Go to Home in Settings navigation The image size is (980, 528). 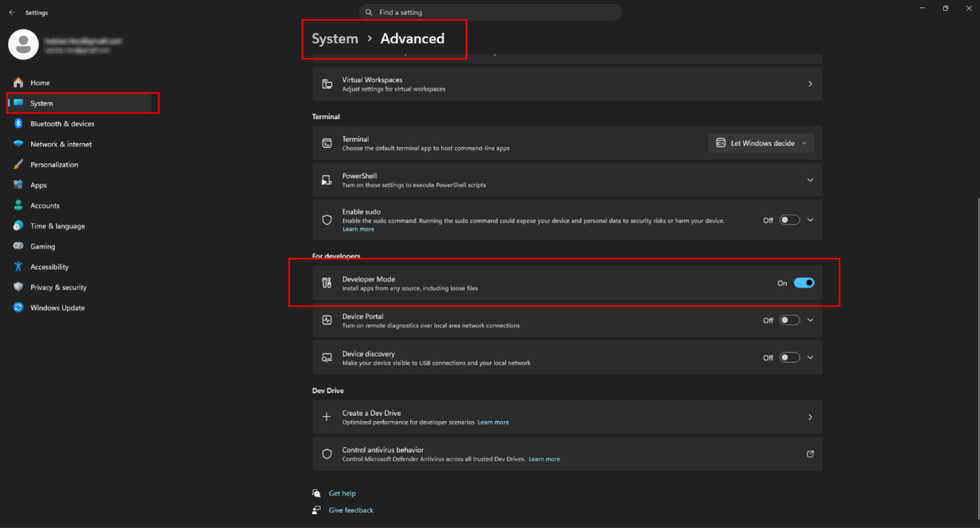[39, 82]
